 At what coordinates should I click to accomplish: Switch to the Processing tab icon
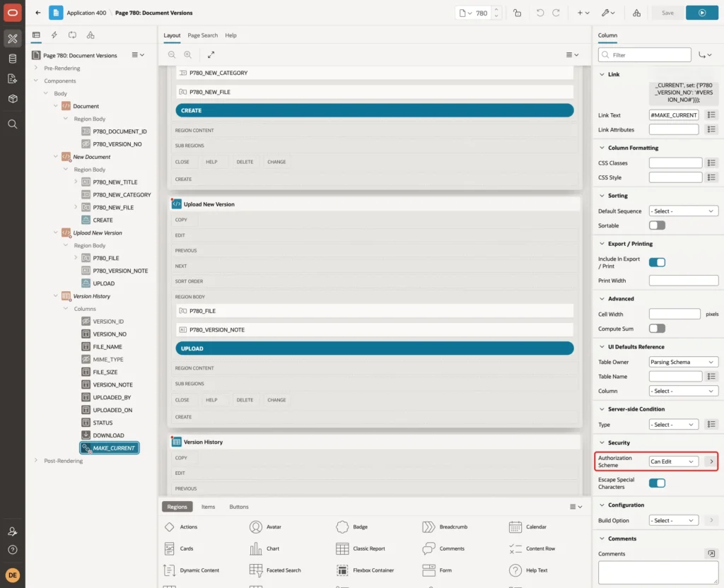point(73,35)
